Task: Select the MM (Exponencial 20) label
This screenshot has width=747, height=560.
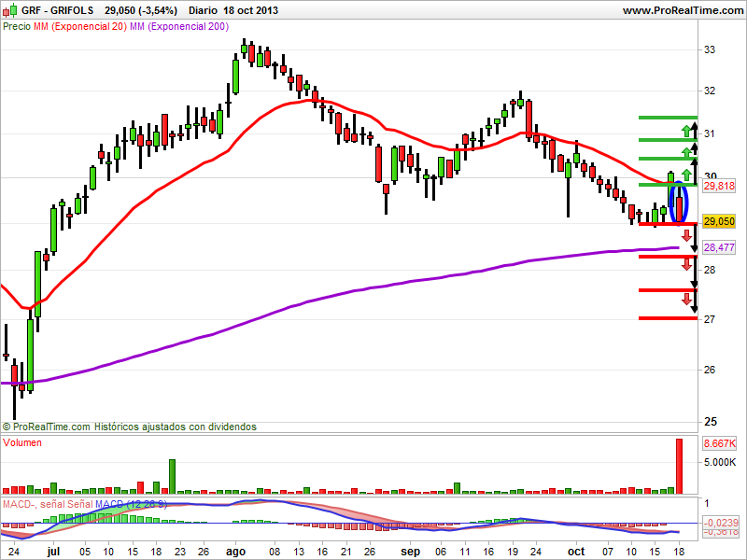Action: 80,27
